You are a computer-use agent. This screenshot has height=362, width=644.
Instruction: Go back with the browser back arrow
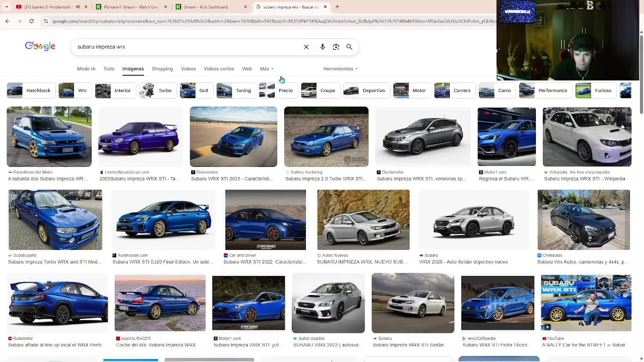click(x=7, y=21)
